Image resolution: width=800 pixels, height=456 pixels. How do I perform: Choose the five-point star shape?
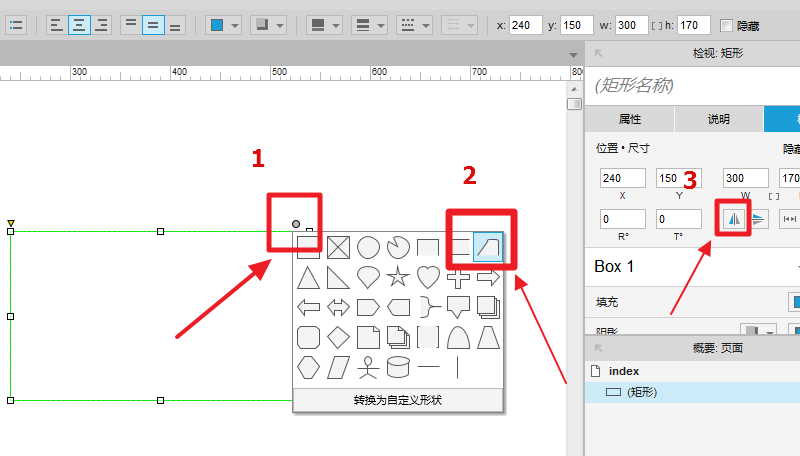tap(398, 277)
